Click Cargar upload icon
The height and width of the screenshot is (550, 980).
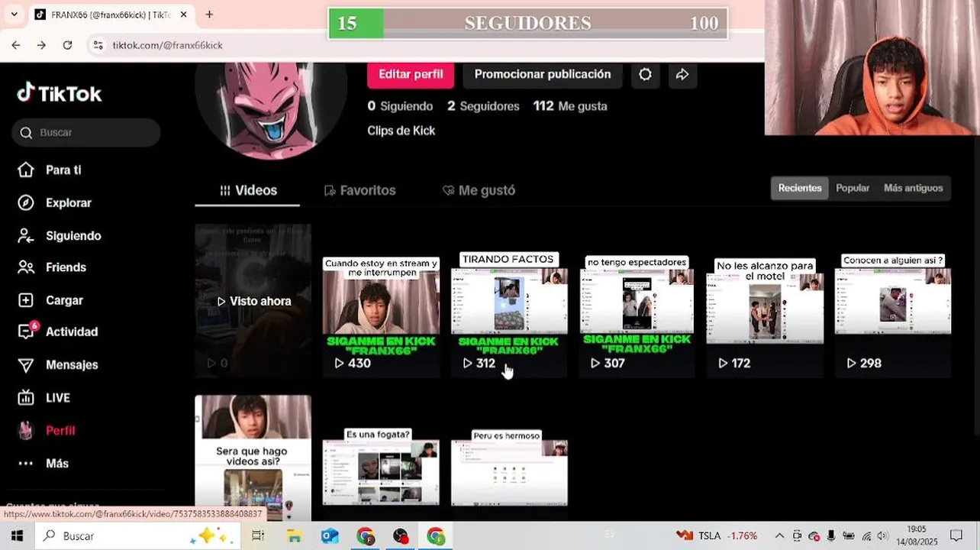[26, 300]
